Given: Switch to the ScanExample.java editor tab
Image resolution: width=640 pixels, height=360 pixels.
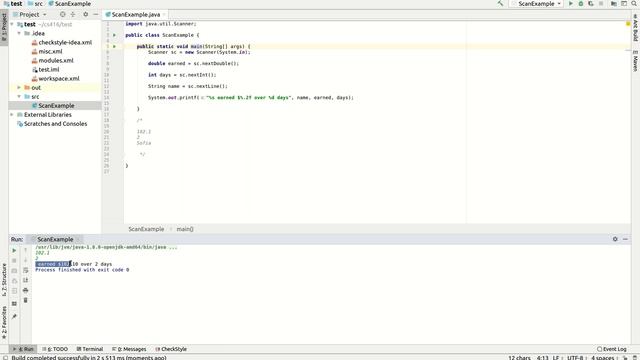Looking at the screenshot, I should 135,14.
